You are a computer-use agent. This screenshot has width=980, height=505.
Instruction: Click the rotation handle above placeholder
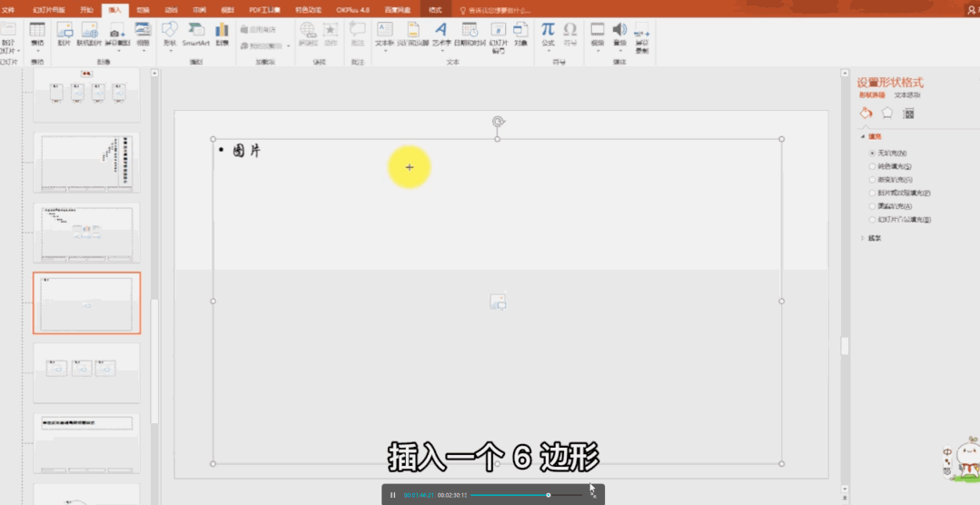click(x=498, y=121)
